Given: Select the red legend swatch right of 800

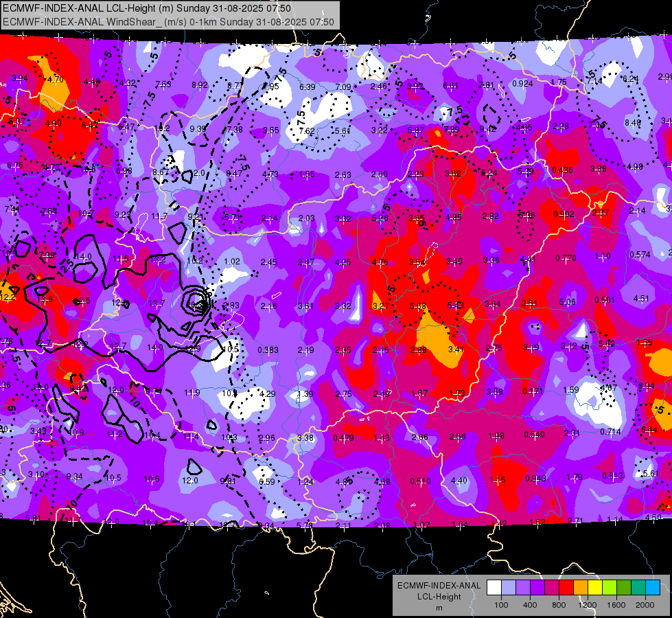Looking at the screenshot, I should pos(566,587).
